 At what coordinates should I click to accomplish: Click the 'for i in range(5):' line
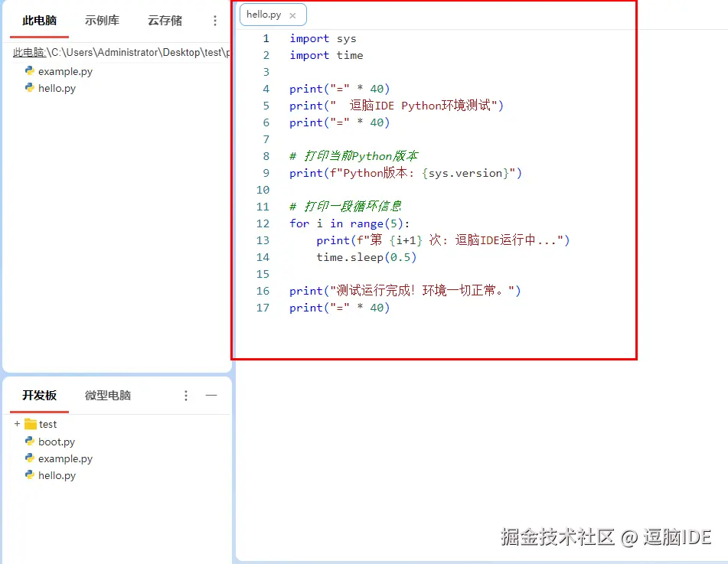pyautogui.click(x=350, y=223)
